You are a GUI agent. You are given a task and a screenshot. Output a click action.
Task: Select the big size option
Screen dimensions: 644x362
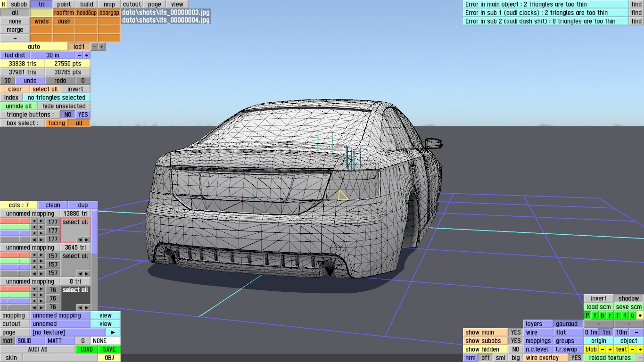tap(516, 358)
